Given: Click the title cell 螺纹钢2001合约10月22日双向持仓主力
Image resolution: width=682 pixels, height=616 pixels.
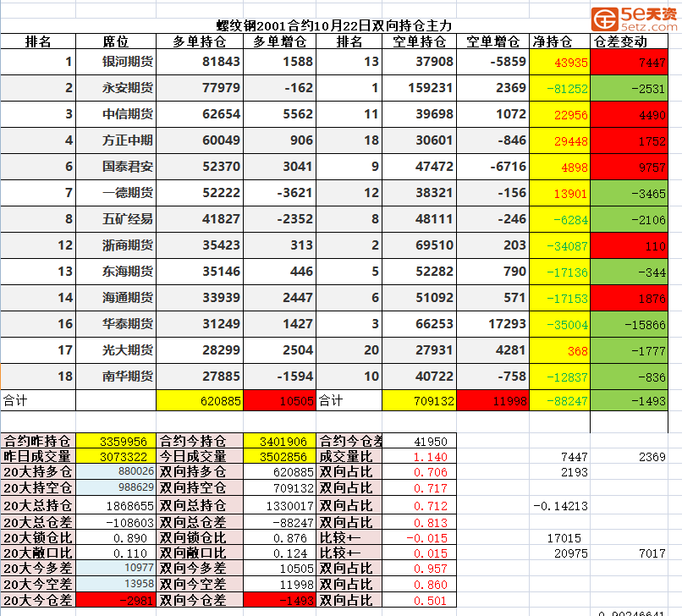Looking at the screenshot, I should [x=334, y=25].
